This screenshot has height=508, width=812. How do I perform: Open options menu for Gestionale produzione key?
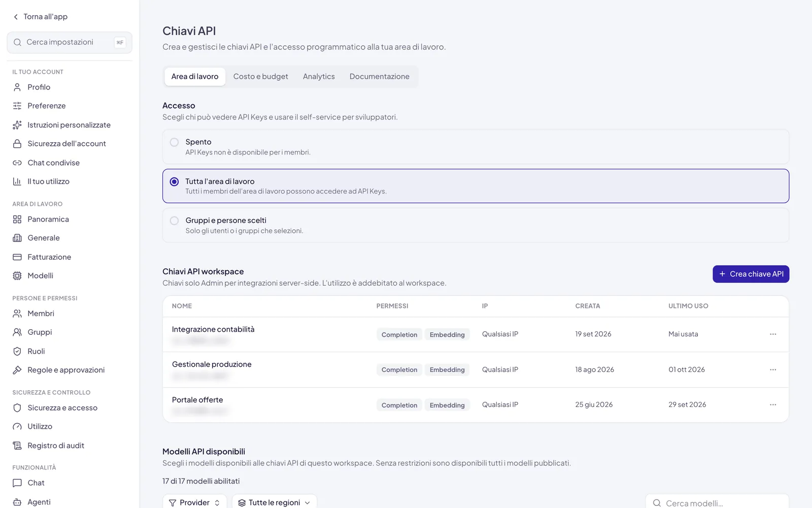tap(773, 370)
